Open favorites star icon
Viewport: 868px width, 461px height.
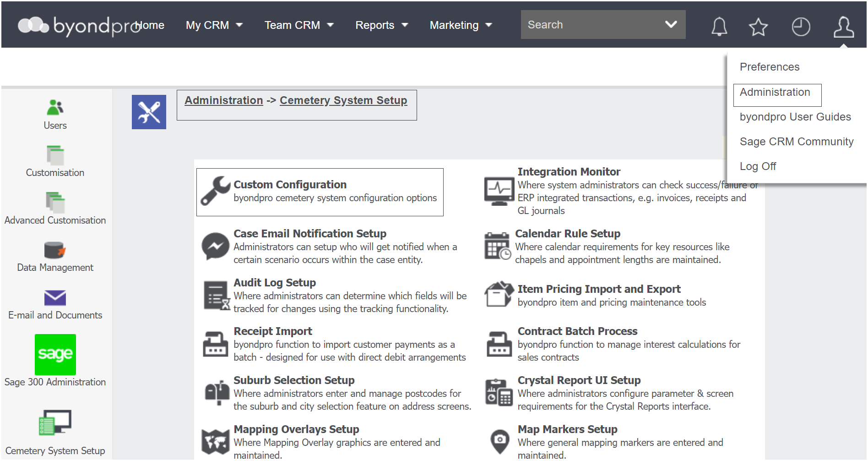click(x=758, y=27)
